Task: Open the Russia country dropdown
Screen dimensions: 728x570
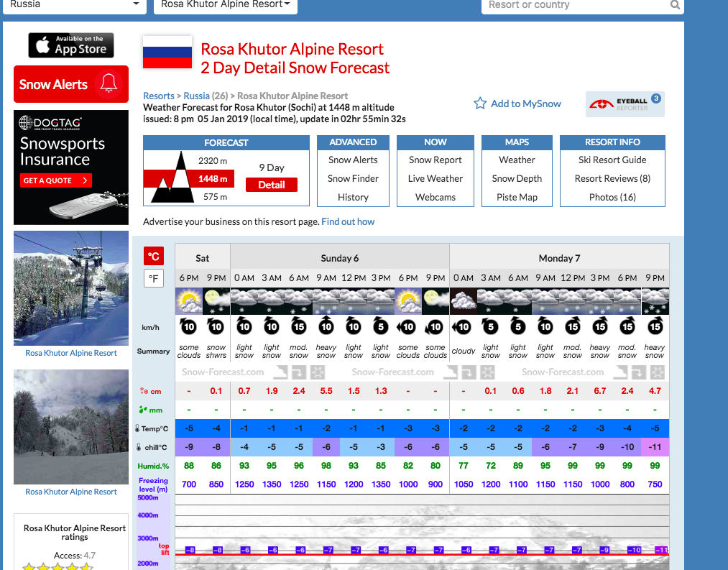Action: point(75,4)
